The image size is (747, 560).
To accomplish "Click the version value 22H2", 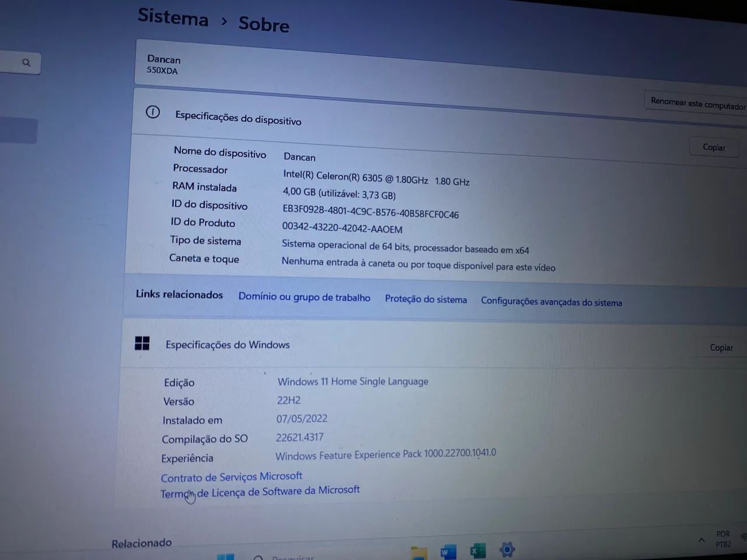I will 288,400.
